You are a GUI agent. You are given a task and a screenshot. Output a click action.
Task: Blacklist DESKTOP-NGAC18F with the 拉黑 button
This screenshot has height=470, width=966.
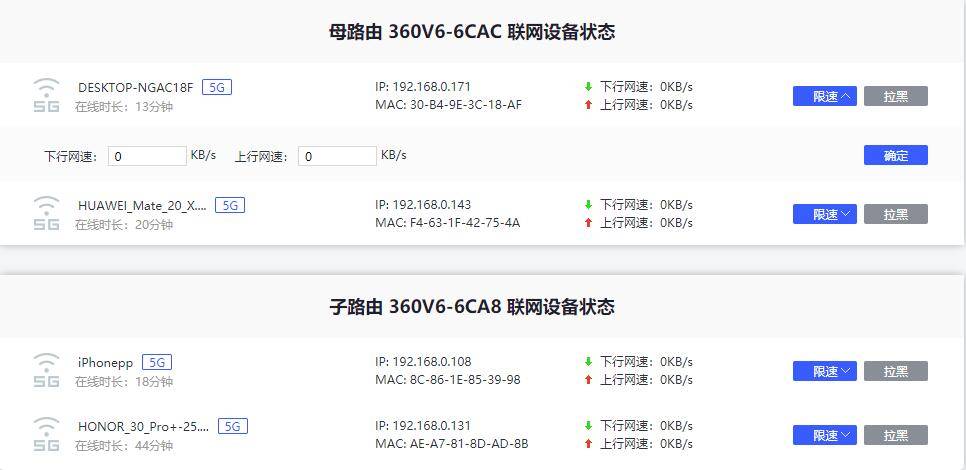(895, 96)
